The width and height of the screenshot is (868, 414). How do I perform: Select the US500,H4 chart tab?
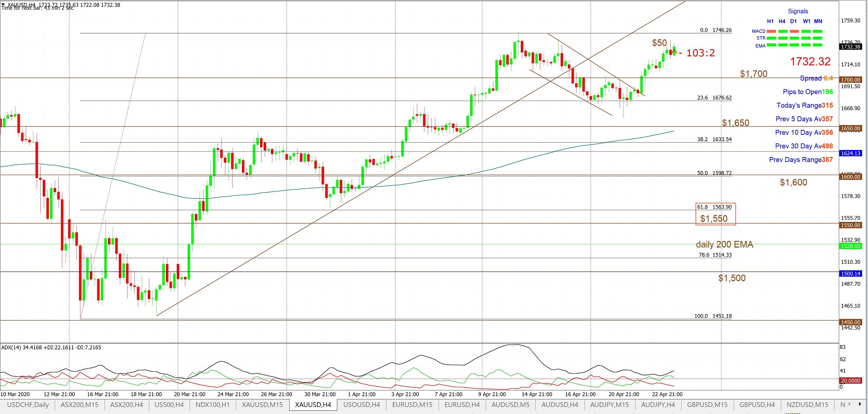click(169, 405)
